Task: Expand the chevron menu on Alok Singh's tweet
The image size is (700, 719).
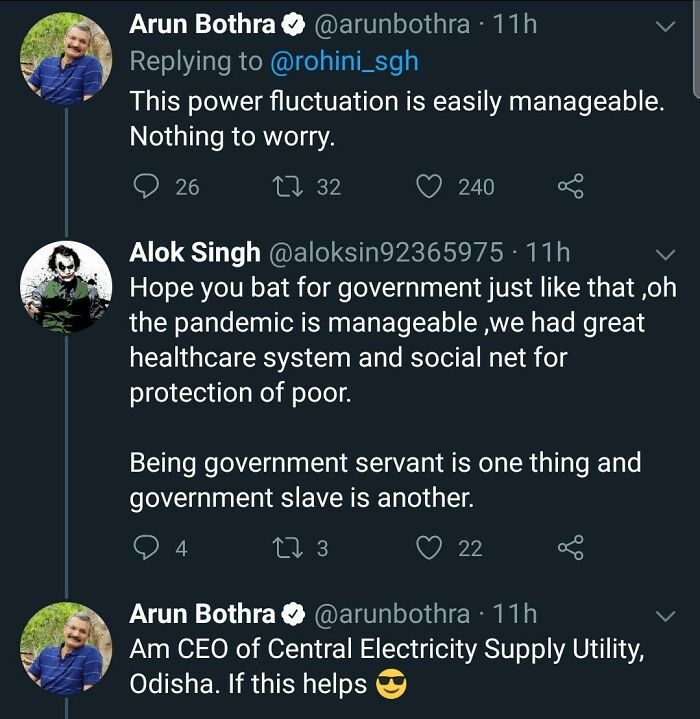Action: point(664,254)
